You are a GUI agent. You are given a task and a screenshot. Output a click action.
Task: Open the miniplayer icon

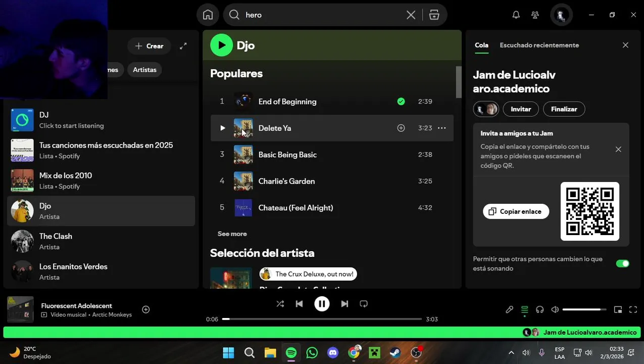[618, 309]
